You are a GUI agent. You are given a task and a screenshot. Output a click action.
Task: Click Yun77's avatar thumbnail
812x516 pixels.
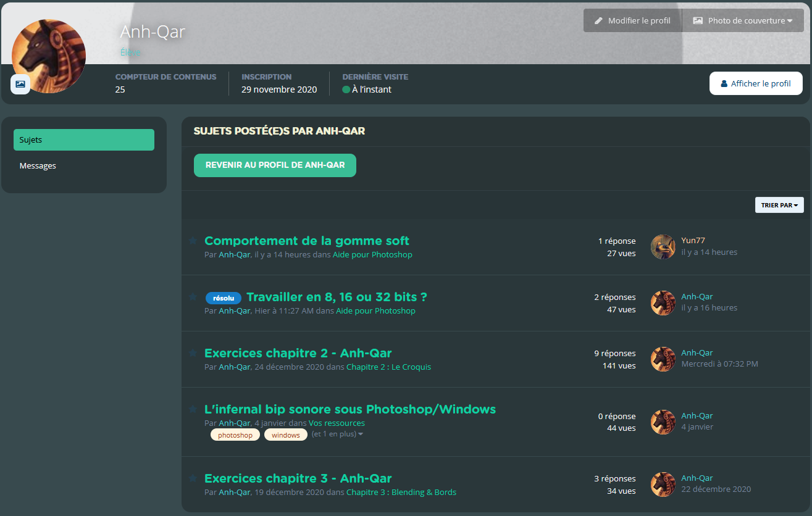(663, 247)
